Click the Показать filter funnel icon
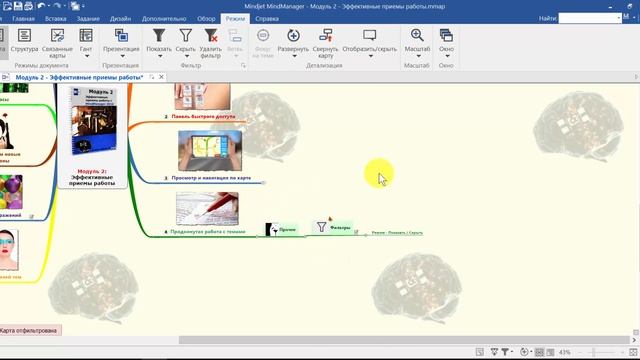The image size is (640, 360). tap(159, 36)
